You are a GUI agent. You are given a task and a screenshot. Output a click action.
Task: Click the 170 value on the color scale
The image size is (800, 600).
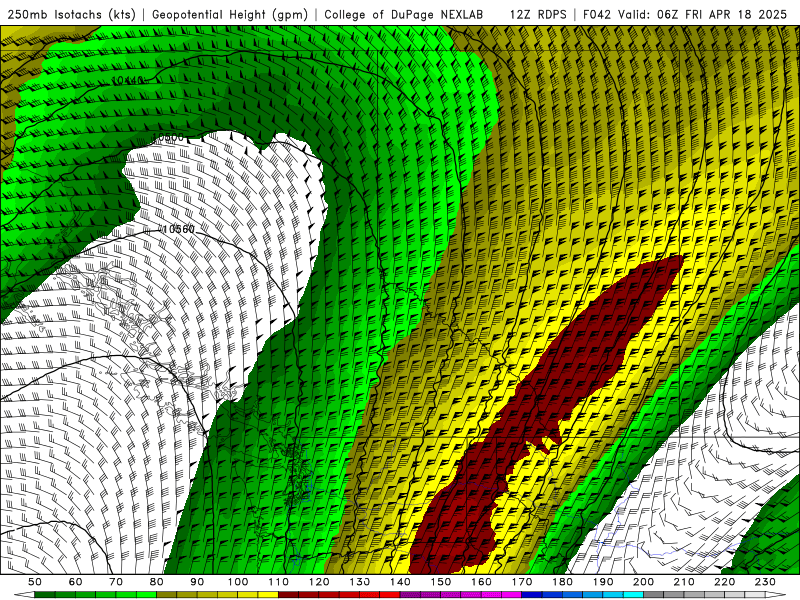(x=522, y=582)
